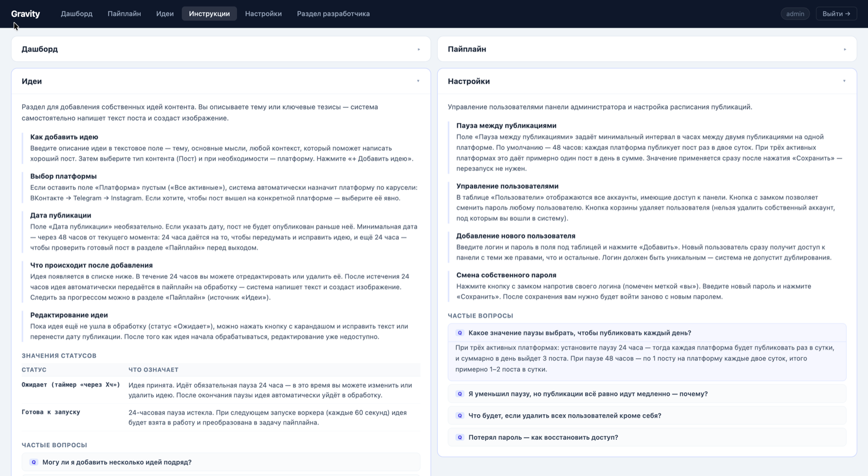Click 'ЧАСТЫЕ ВОПРОСЫ' label in Идеи card
Screen dimensions: 868x476
click(x=54, y=445)
